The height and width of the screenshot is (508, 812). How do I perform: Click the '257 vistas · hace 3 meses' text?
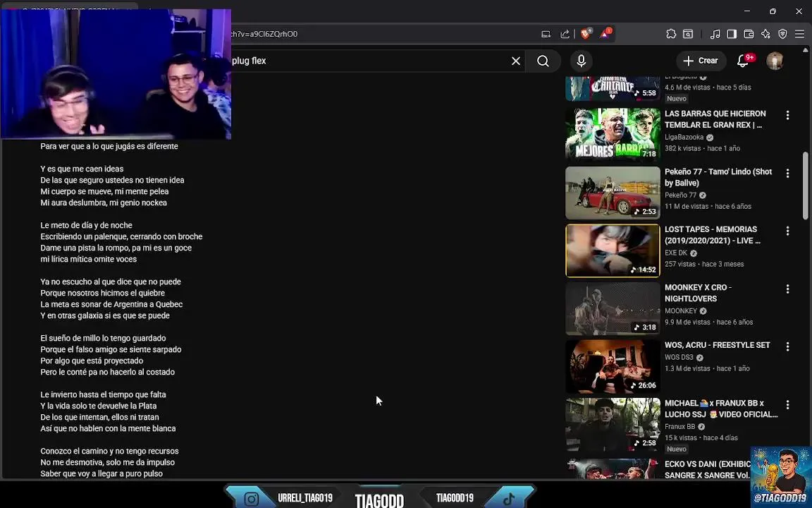coord(704,264)
